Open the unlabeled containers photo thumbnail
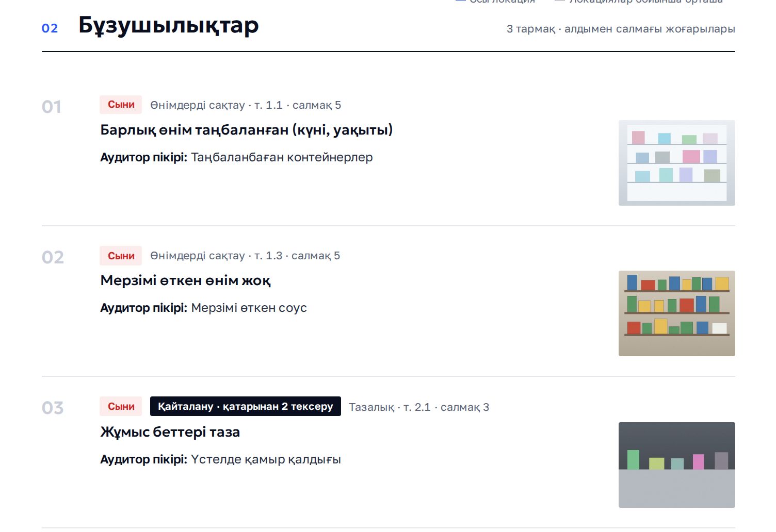 pyautogui.click(x=676, y=163)
